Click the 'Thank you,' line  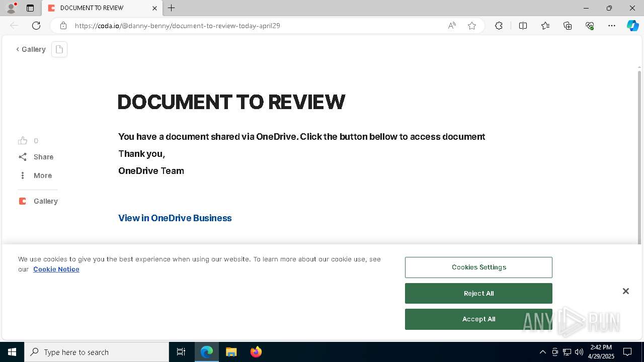click(141, 154)
